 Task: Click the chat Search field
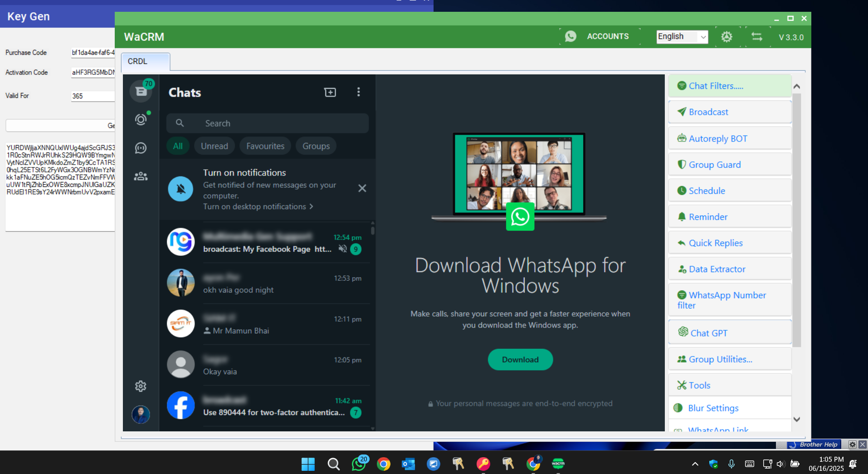coord(268,123)
